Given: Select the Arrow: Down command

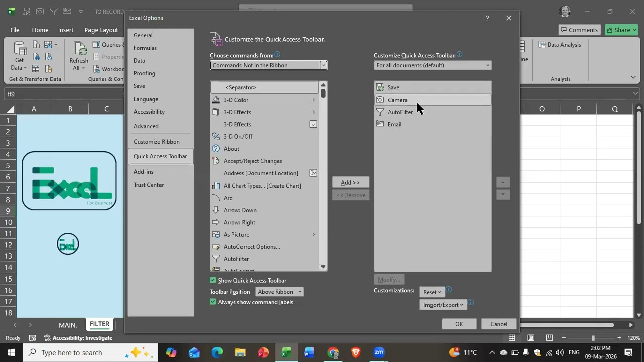Looking at the screenshot, I should click(265, 210).
